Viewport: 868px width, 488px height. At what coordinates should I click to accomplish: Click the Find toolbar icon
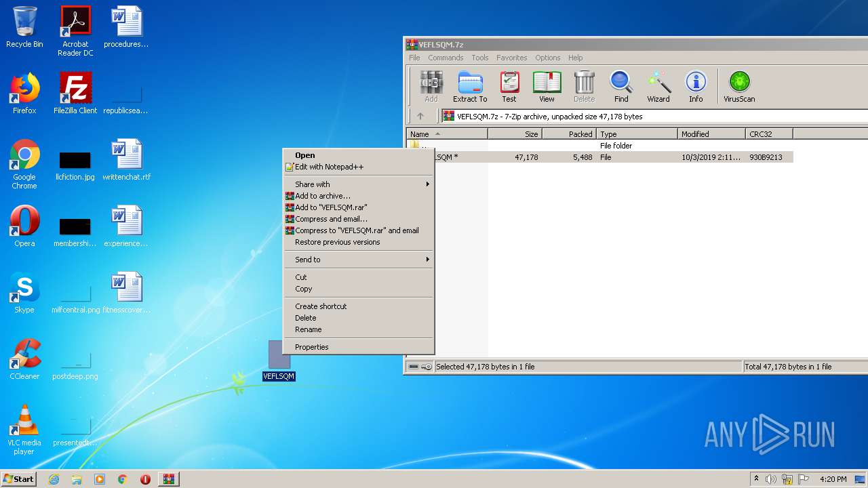pyautogui.click(x=621, y=86)
